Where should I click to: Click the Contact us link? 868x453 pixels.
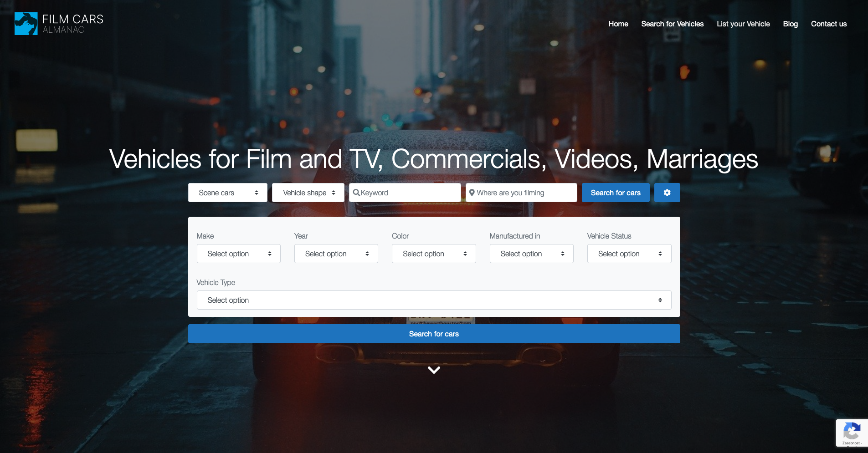click(828, 24)
